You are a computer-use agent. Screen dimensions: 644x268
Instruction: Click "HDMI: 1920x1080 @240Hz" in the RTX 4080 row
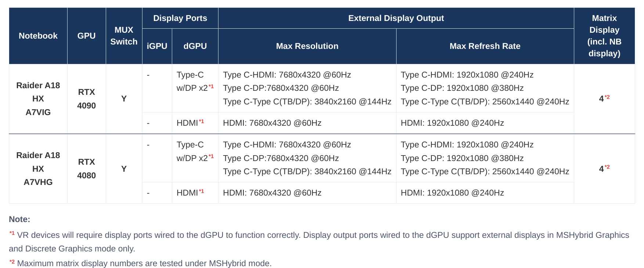coord(452,193)
